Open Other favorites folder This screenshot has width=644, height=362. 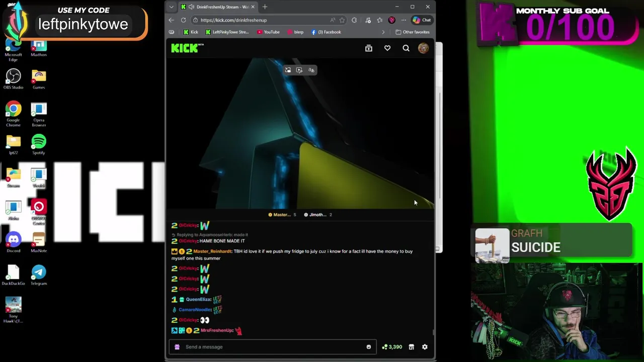pyautogui.click(x=413, y=32)
